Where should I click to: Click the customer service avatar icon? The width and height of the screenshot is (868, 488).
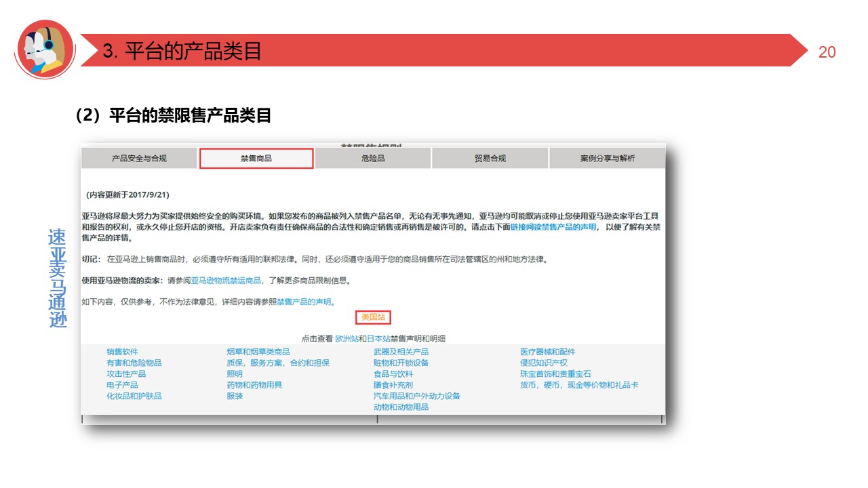[45, 49]
